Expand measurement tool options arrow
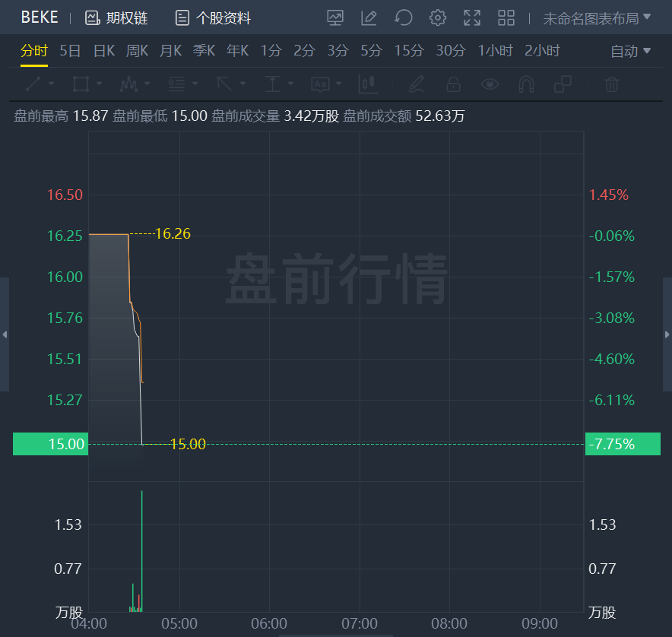The image size is (672, 637). coord(291,84)
